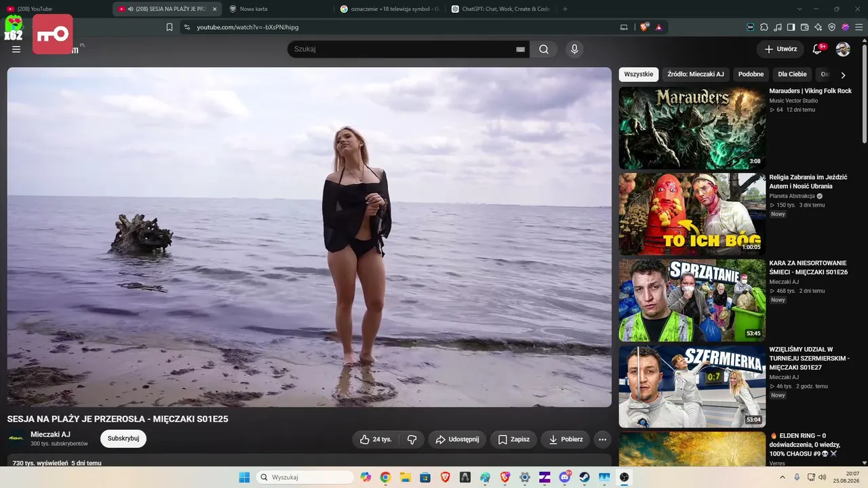Click the Subskrybuj button
The image size is (868, 488).
tap(123, 439)
